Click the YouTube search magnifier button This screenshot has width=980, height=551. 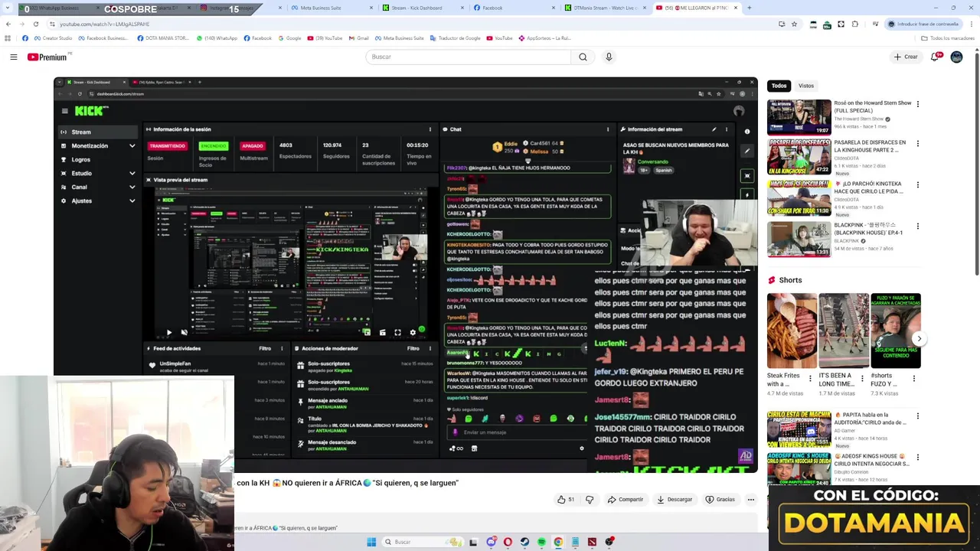(x=583, y=57)
